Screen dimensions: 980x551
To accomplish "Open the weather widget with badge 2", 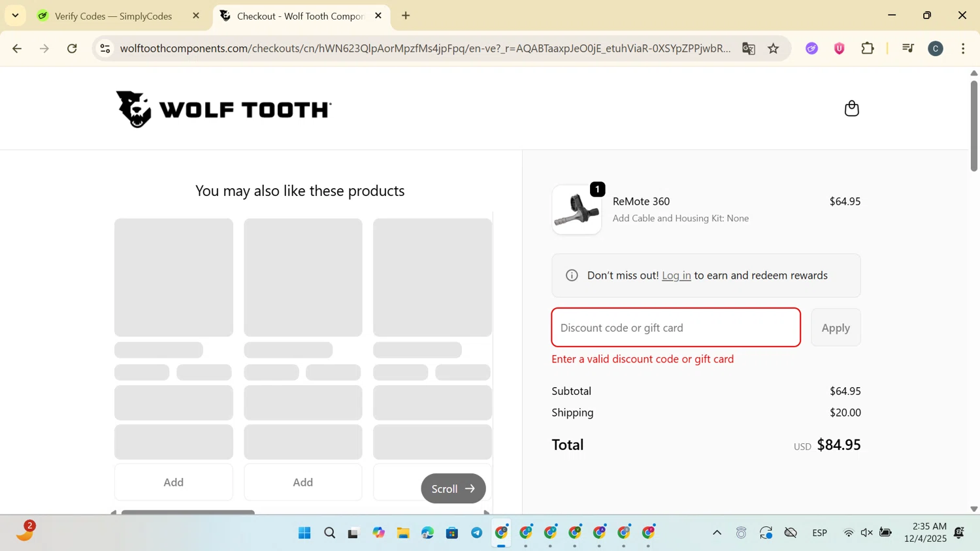I will click(25, 531).
